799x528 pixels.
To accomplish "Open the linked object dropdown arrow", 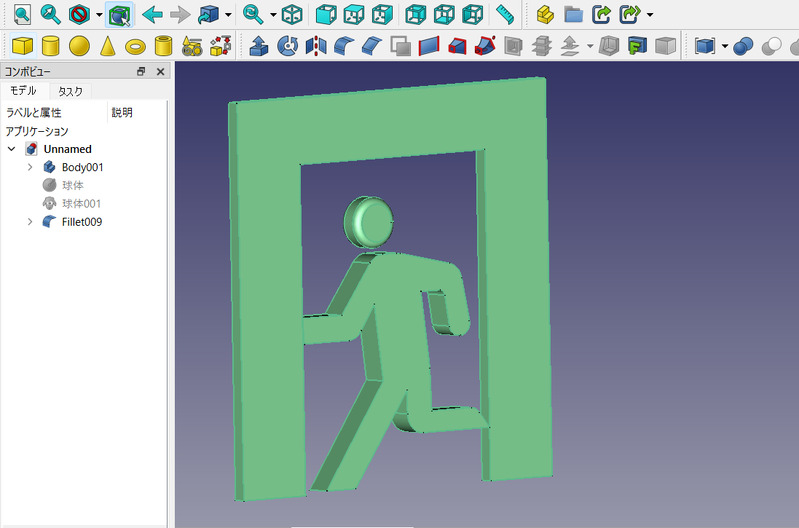I will click(x=228, y=15).
